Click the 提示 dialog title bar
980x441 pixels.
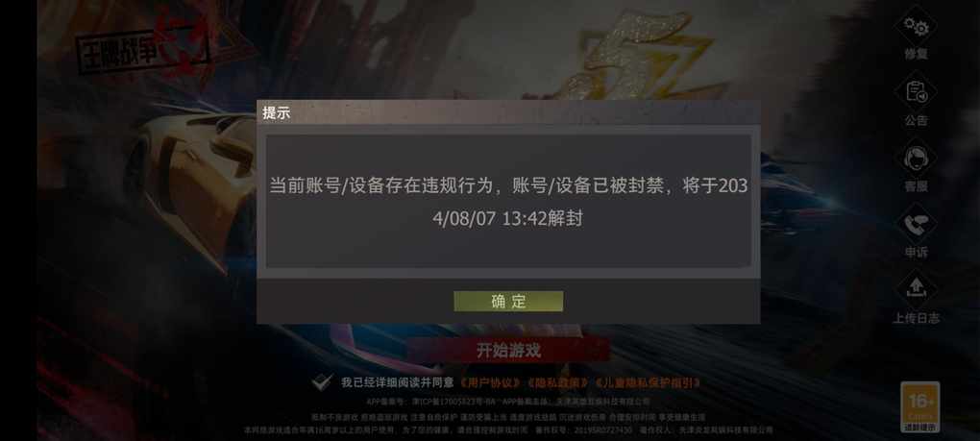click(508, 113)
